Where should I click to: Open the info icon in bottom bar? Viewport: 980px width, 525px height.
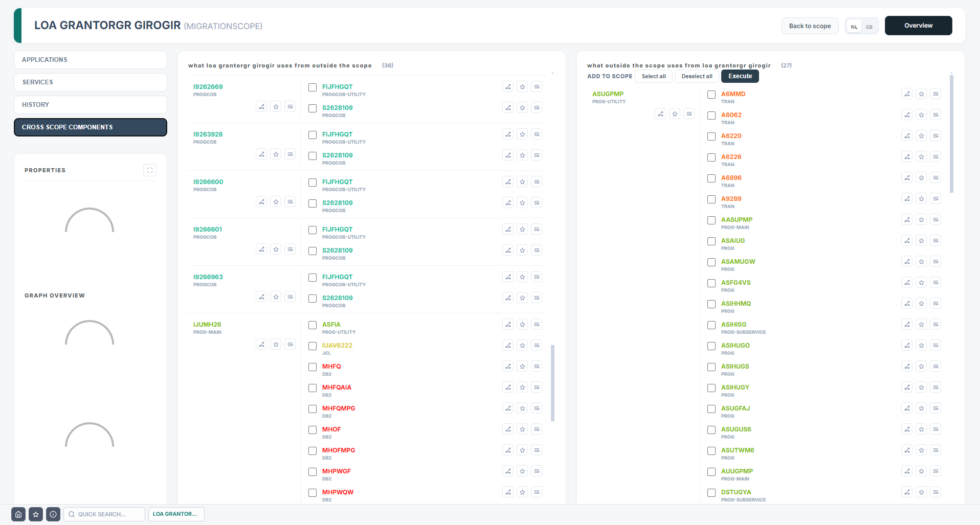coord(53,514)
